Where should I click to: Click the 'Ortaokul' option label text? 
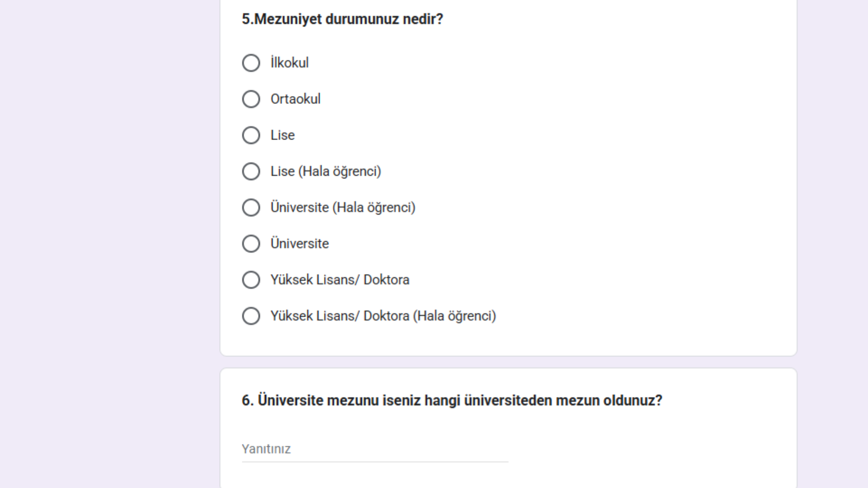296,99
